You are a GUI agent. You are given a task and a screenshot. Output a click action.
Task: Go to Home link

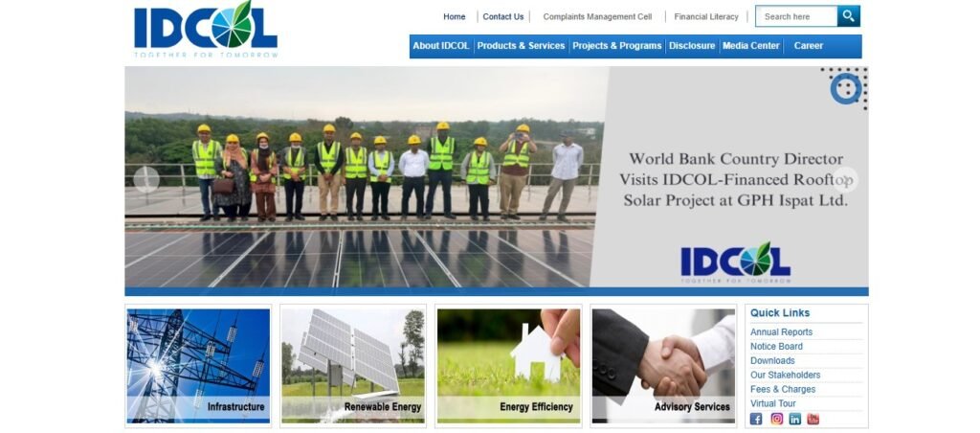pyautogui.click(x=455, y=17)
